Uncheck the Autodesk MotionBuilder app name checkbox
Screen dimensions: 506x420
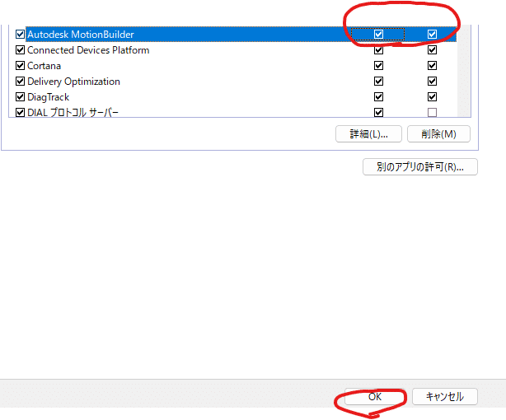coord(20,35)
